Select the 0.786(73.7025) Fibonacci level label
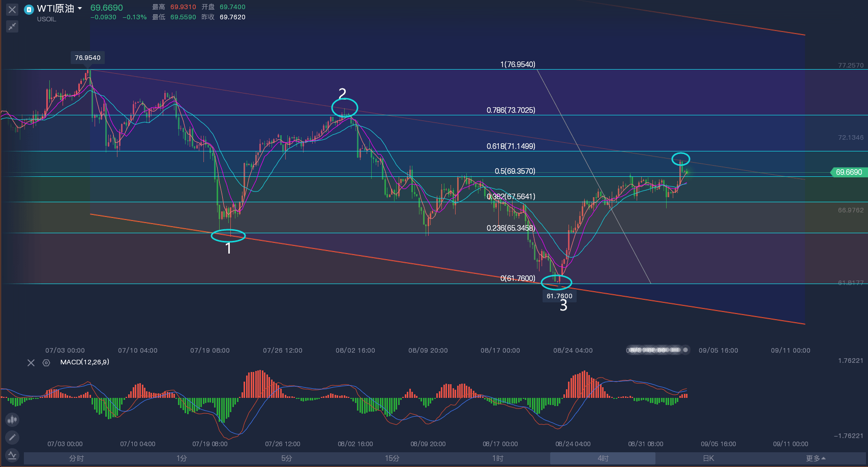Viewport: 868px width, 467px height. (511, 110)
